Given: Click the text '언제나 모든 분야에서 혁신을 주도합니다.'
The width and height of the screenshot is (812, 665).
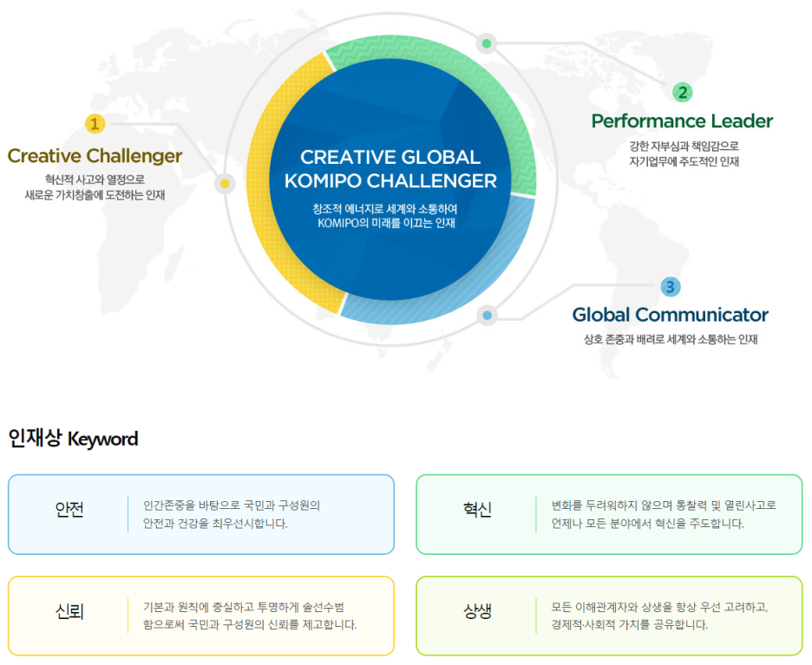Looking at the screenshot, I should click(647, 524).
